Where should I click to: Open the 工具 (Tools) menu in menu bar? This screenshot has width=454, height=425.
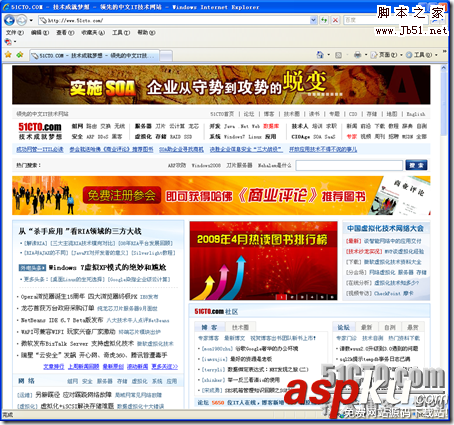click(121, 33)
